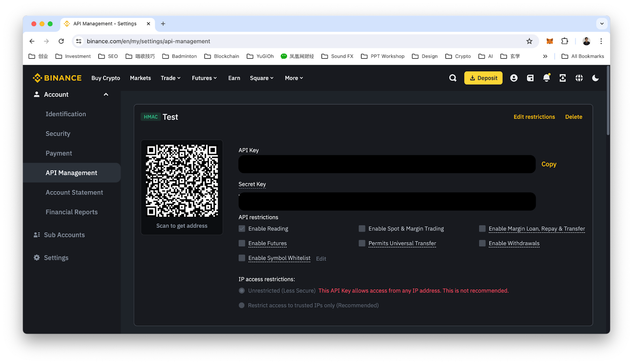Open the Investment bookmarks folder
Screen dimensions: 633x364
[x=73, y=56]
